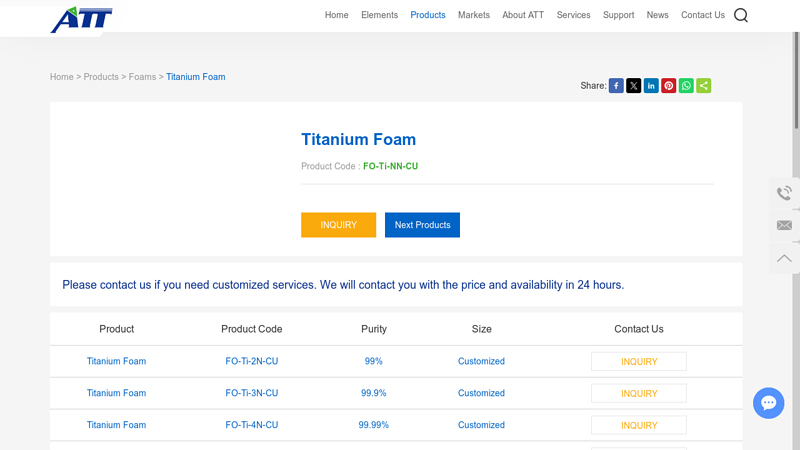Open the Elements menu
This screenshot has width=800, height=450.
point(379,15)
